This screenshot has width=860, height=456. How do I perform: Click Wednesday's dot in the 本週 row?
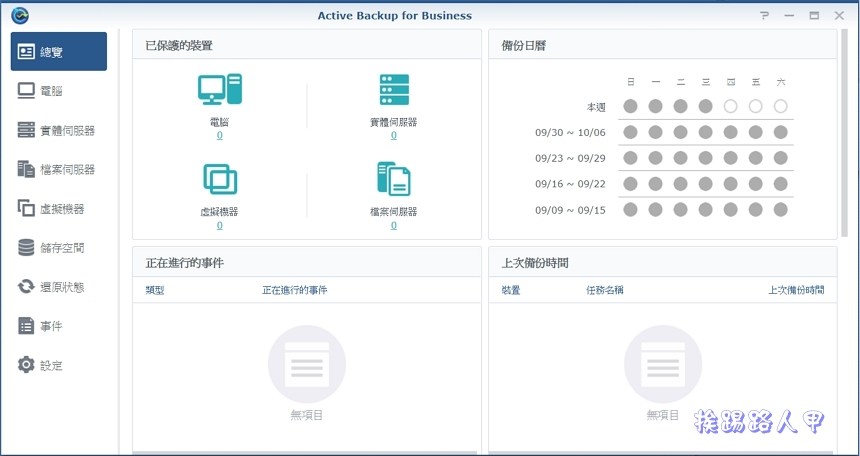click(705, 106)
